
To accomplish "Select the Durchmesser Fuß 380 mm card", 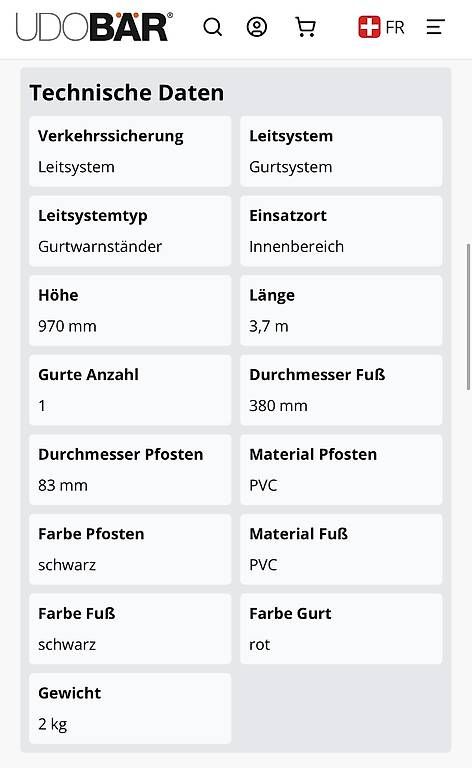I will coord(341,390).
